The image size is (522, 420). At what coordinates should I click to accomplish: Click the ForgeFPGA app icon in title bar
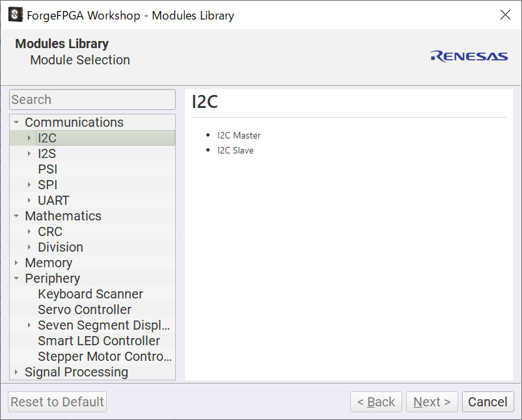15,14
